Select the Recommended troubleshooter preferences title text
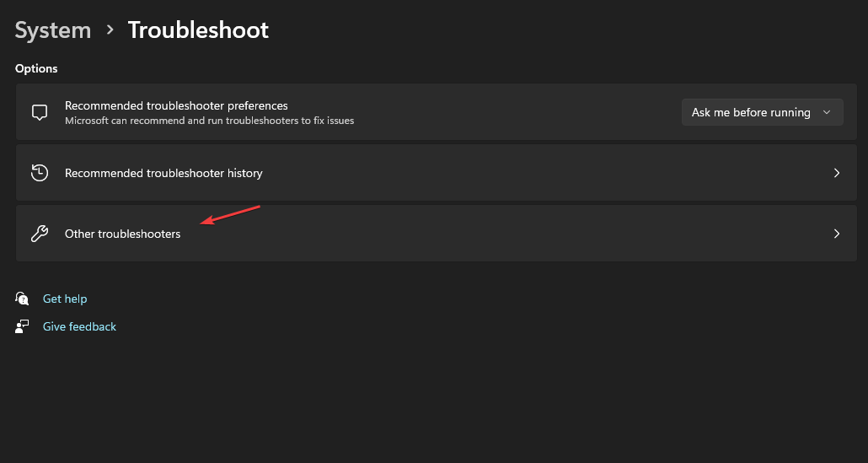 (176, 105)
